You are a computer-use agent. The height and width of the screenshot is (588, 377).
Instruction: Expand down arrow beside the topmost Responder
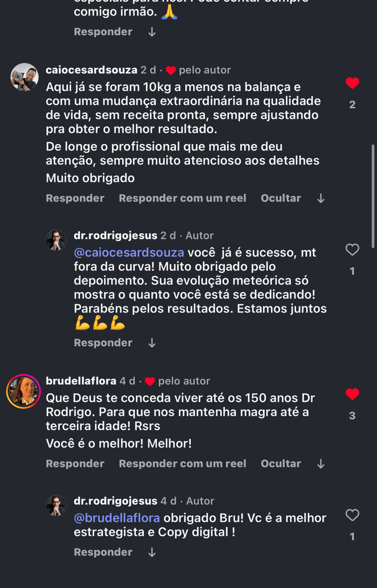152,32
